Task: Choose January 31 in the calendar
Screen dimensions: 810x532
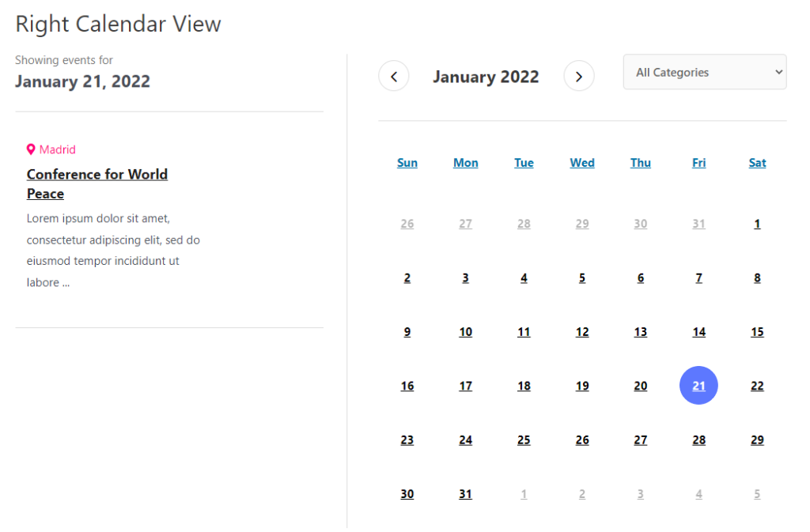Action: coord(465,494)
